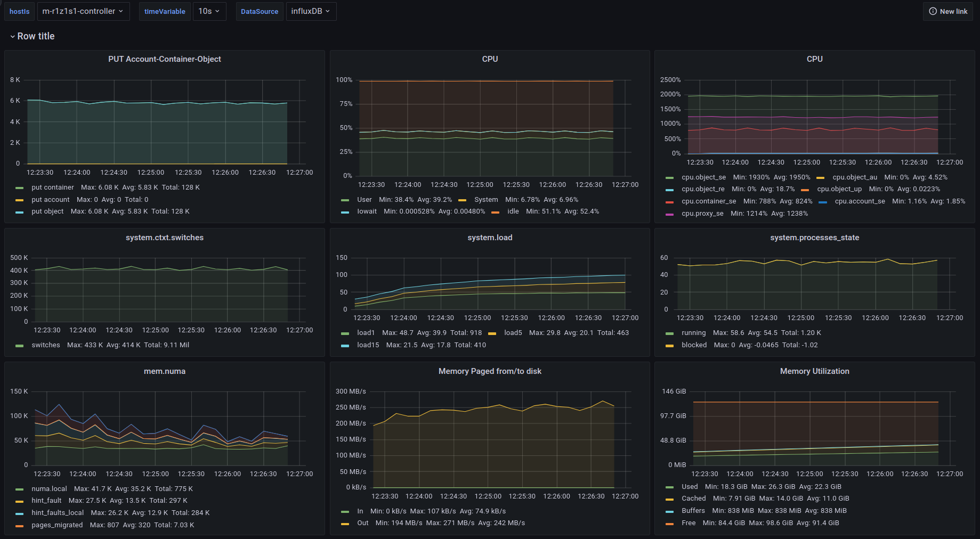Image resolution: width=980 pixels, height=539 pixels.
Task: Click the blocked legend color icon
Action: [x=670, y=346]
